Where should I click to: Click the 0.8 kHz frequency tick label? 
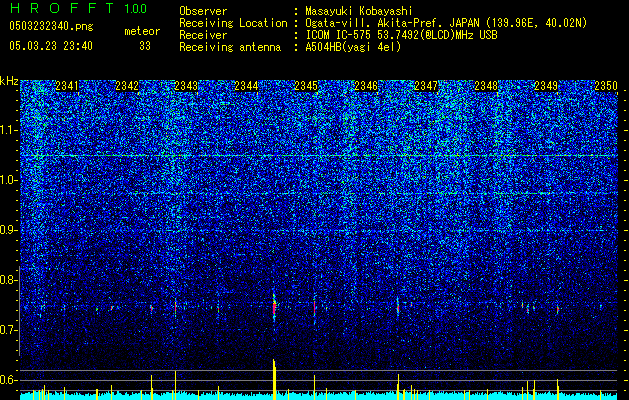point(9,280)
